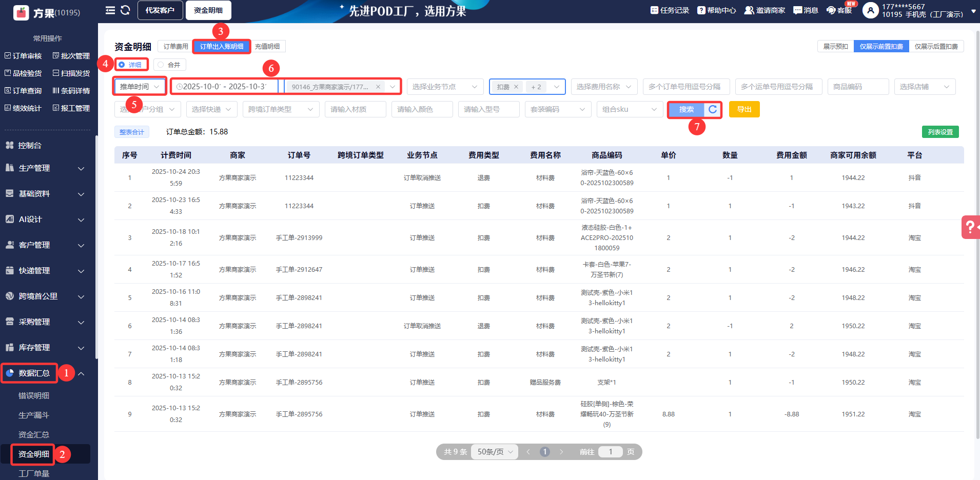
Task: Change the 50条/页 page size
Action: click(x=495, y=452)
